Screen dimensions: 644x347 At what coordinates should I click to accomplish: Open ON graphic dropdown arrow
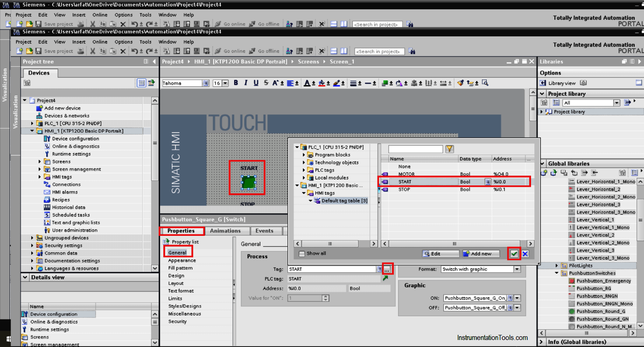point(517,298)
